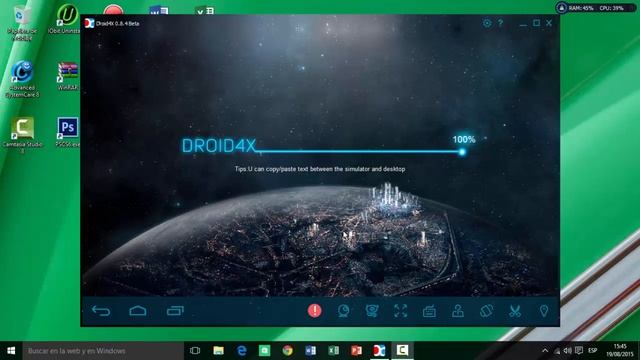Rotate the emulator screen

coord(487,311)
